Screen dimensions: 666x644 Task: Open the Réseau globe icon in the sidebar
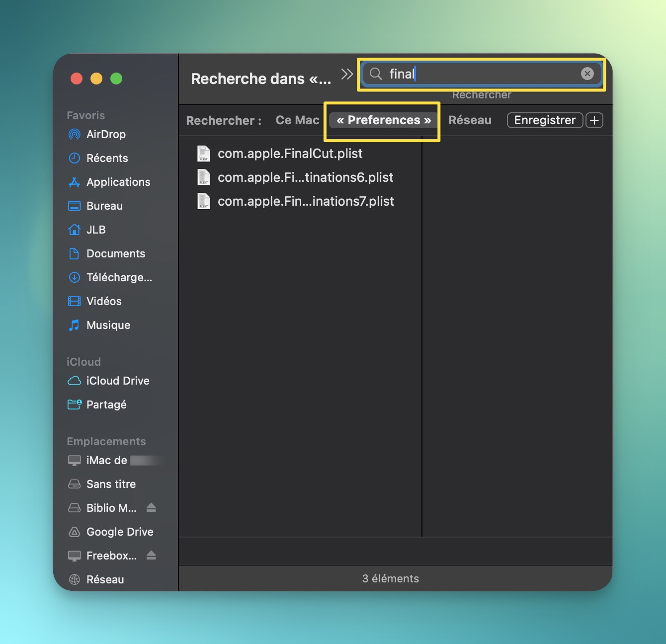[x=74, y=579]
